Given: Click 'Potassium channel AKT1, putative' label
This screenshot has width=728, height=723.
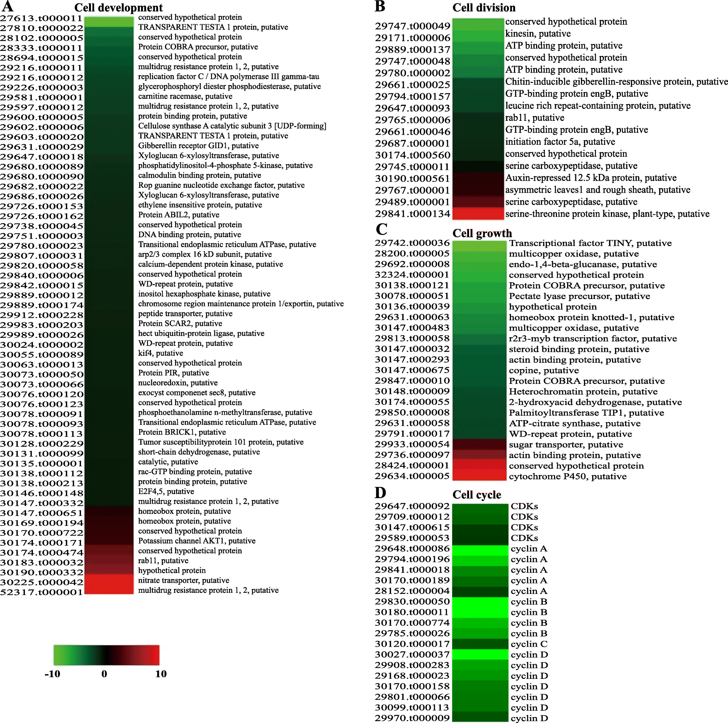Looking at the screenshot, I should point(197,540).
